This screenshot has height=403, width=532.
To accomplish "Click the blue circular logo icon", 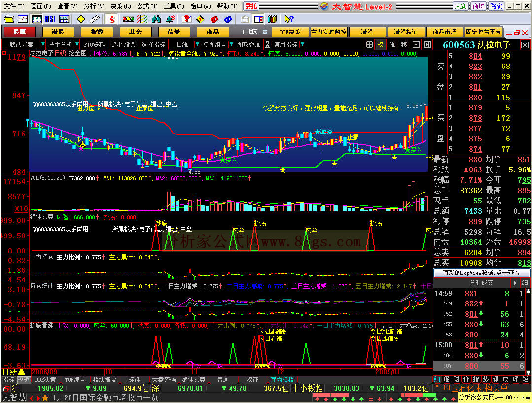I will click(x=228, y=19).
